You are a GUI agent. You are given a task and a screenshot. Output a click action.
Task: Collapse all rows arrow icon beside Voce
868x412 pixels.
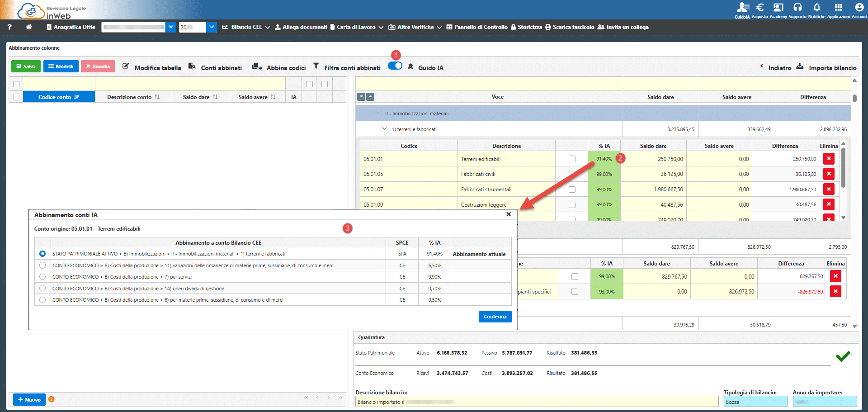370,97
